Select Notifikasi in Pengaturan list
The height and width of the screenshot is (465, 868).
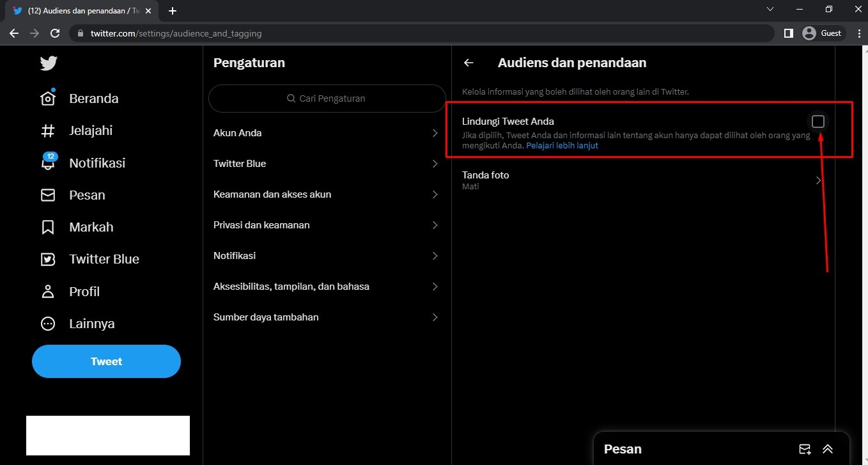327,256
